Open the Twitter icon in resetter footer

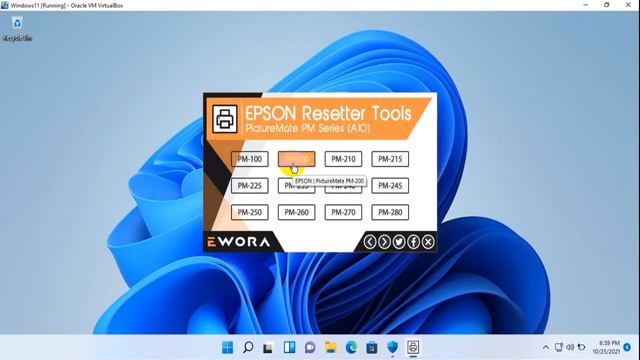click(x=399, y=242)
